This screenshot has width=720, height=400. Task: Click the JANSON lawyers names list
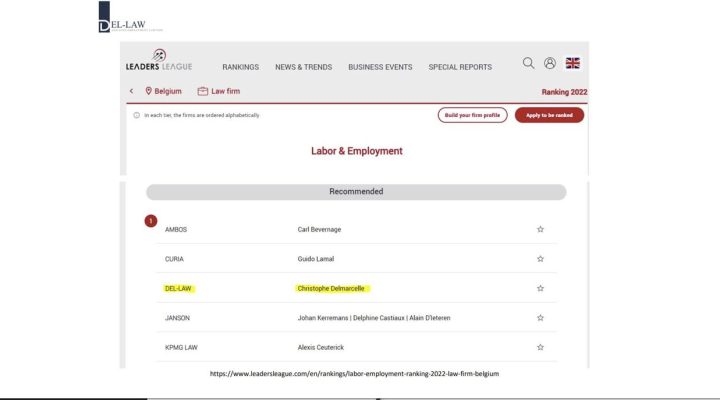pyautogui.click(x=374, y=318)
